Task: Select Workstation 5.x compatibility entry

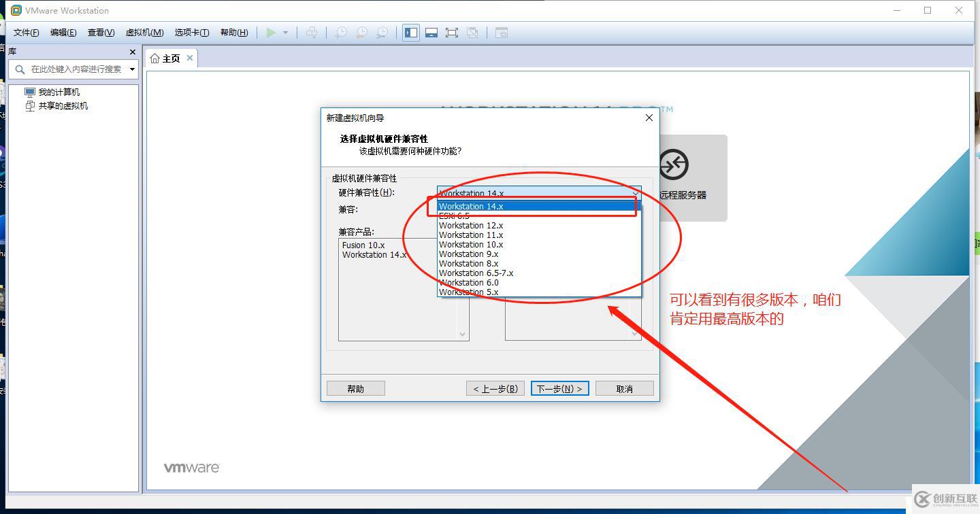Action: [470, 292]
